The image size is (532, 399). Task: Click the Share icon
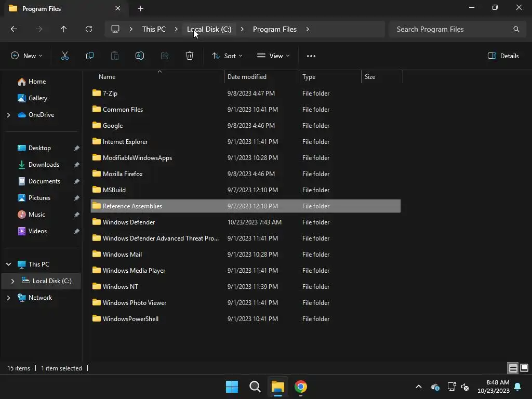pos(165,56)
